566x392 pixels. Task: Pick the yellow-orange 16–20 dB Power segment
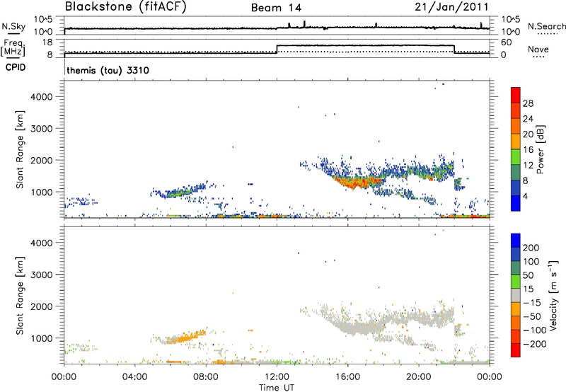click(516, 141)
